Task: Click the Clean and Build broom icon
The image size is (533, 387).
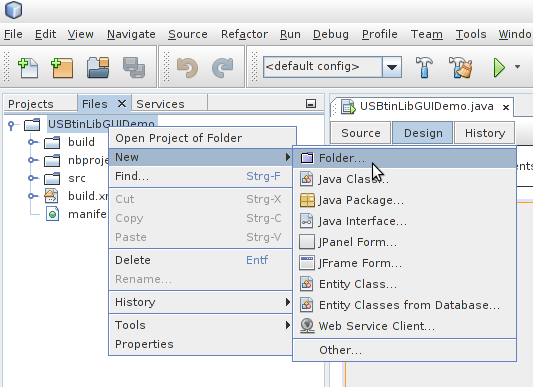Action: pyautogui.click(x=460, y=67)
